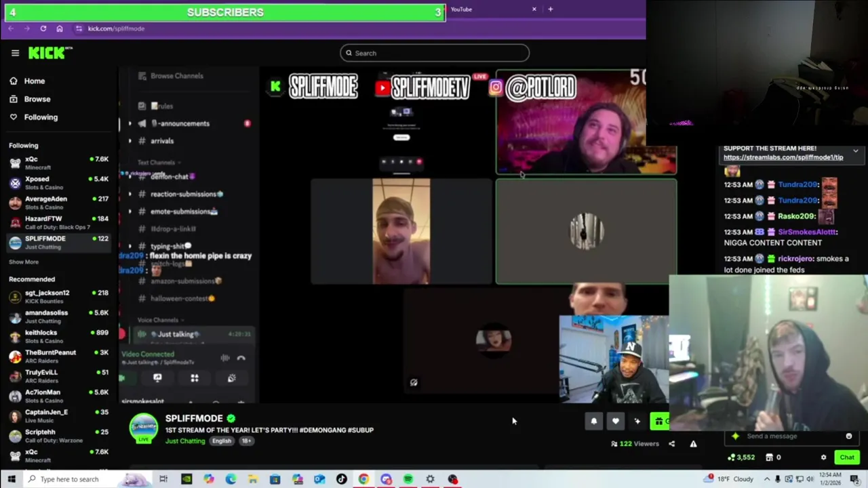Share the stream using the share icon
This screenshot has height=488, width=868.
point(671,444)
